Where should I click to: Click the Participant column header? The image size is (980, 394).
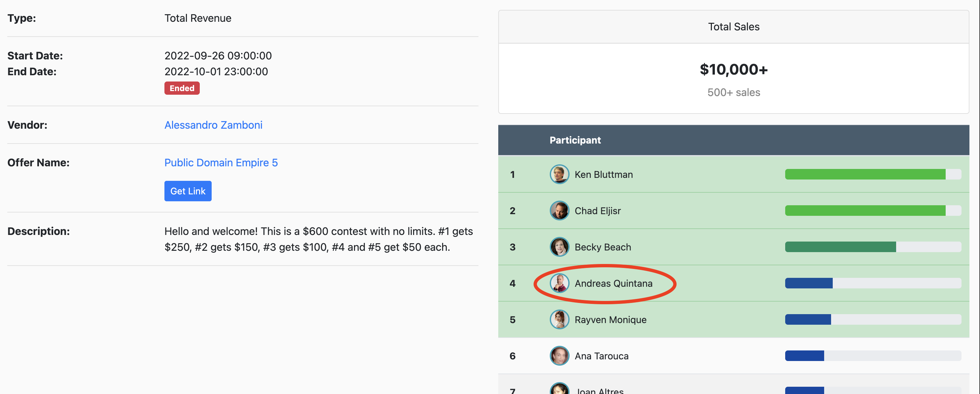click(x=575, y=140)
